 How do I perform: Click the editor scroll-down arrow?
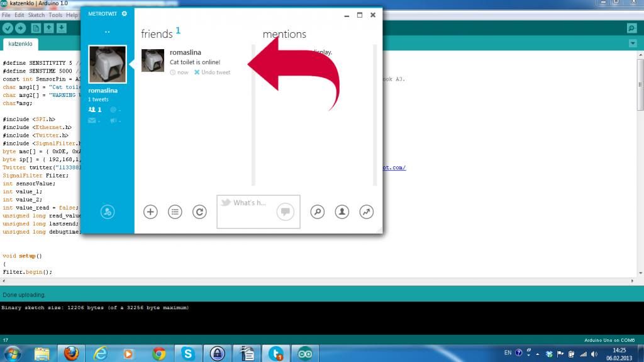(x=640, y=273)
